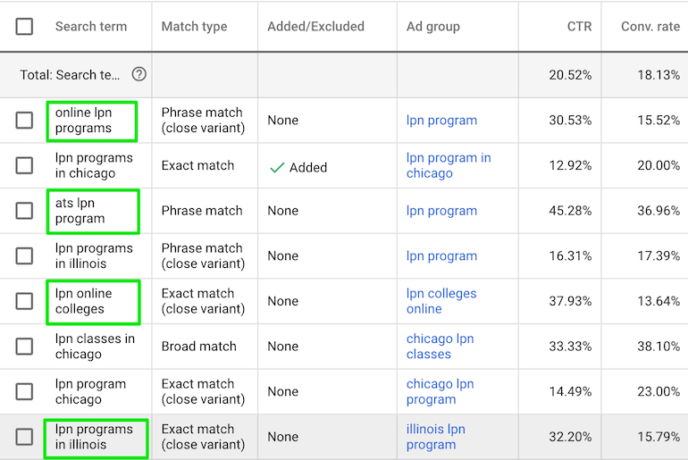Check the "online lpn programs" row checkbox
The height and width of the screenshot is (460, 688).
[x=24, y=120]
